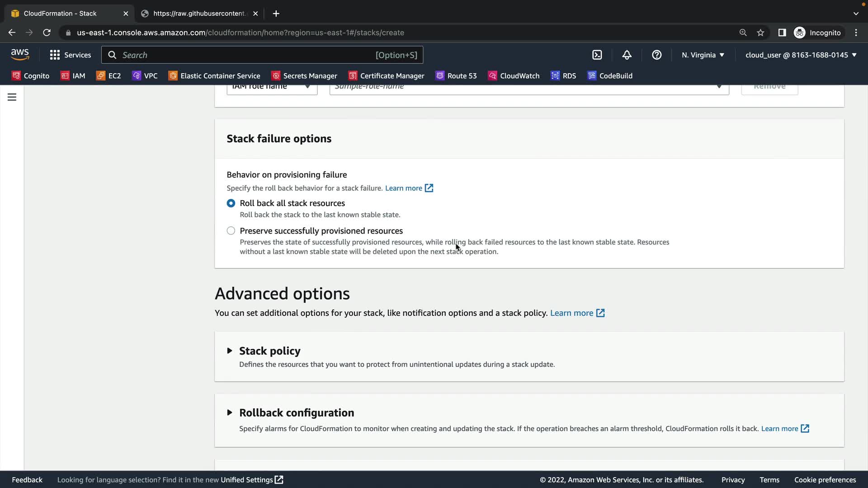The height and width of the screenshot is (488, 868).
Task: Select Preserve successfully provisioned resources option
Action: coord(231,231)
